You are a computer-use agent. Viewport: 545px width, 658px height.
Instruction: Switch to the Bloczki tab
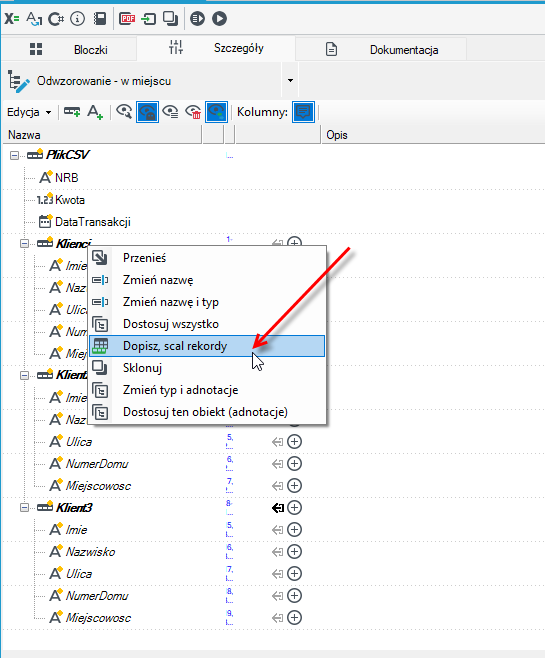coord(69,50)
